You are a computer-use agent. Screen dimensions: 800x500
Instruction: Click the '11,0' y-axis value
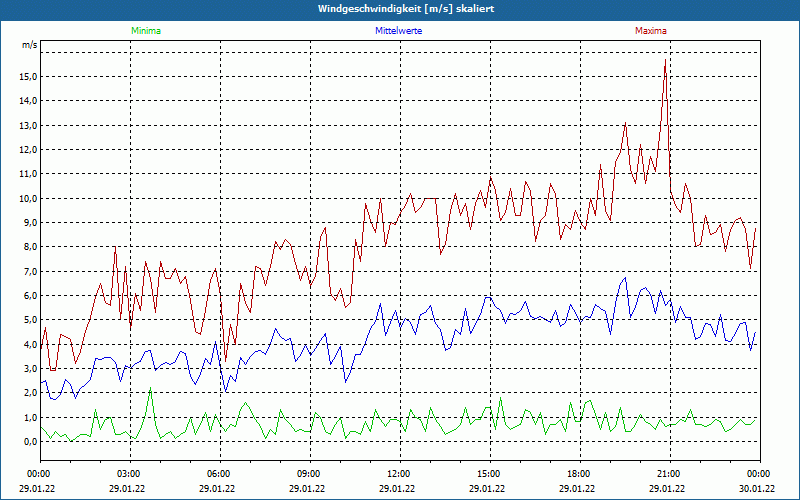(28, 173)
